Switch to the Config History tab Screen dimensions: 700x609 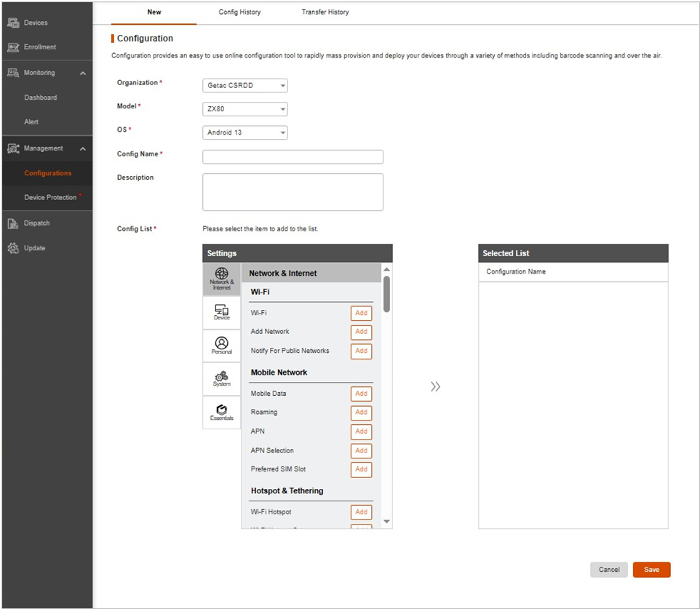pyautogui.click(x=239, y=12)
